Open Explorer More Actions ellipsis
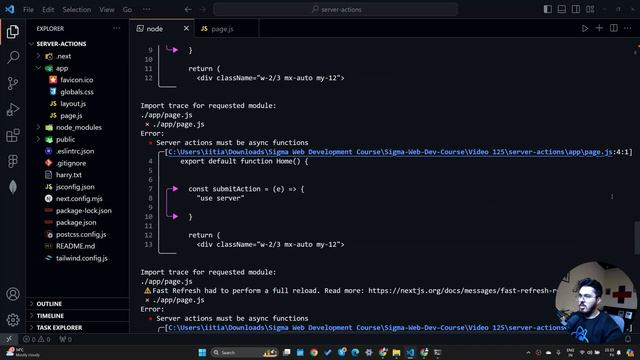 point(117,28)
